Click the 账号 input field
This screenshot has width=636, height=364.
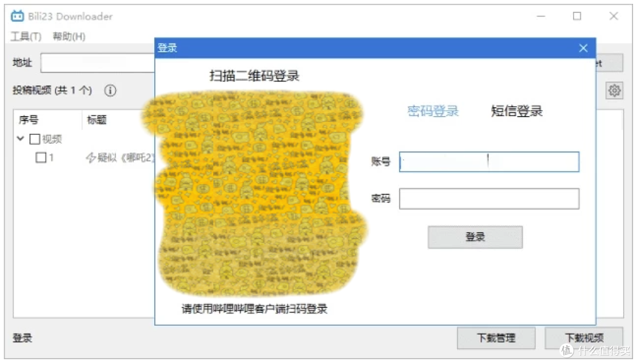(489, 161)
